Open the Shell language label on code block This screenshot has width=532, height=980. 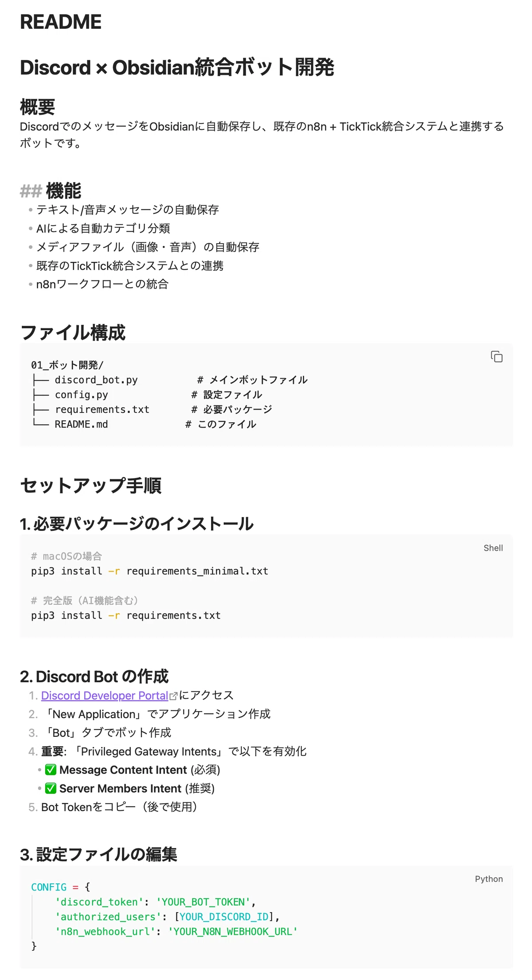pyautogui.click(x=493, y=548)
